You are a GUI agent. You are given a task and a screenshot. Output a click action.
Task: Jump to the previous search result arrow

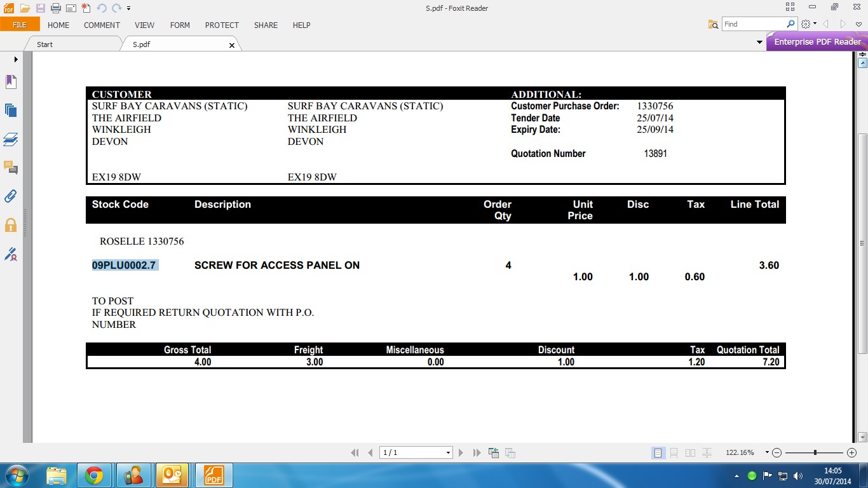point(826,24)
